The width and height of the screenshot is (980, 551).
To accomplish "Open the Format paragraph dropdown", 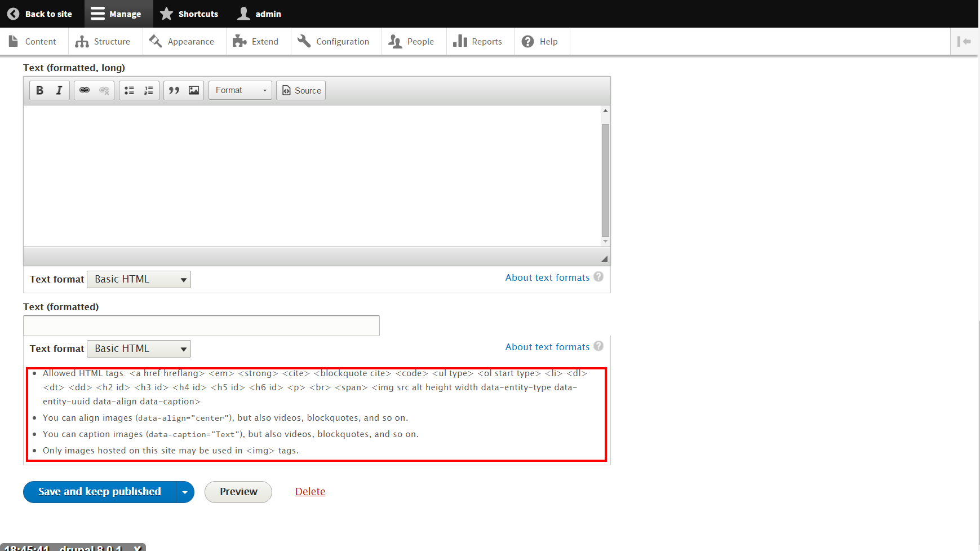I will pyautogui.click(x=240, y=90).
